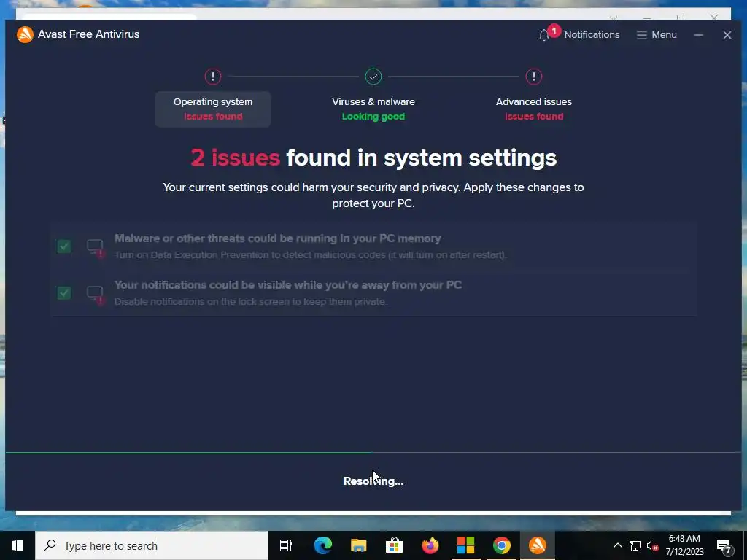Open the four-color Windows tile app in taskbar

pyautogui.click(x=465, y=545)
